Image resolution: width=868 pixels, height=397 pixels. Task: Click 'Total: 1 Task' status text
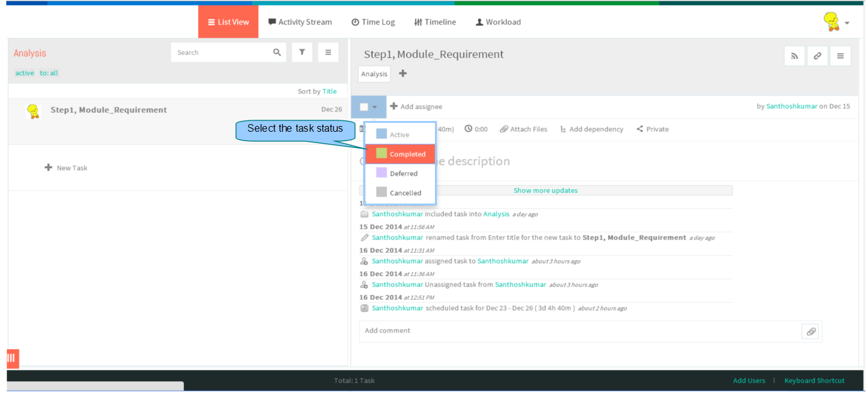354,381
